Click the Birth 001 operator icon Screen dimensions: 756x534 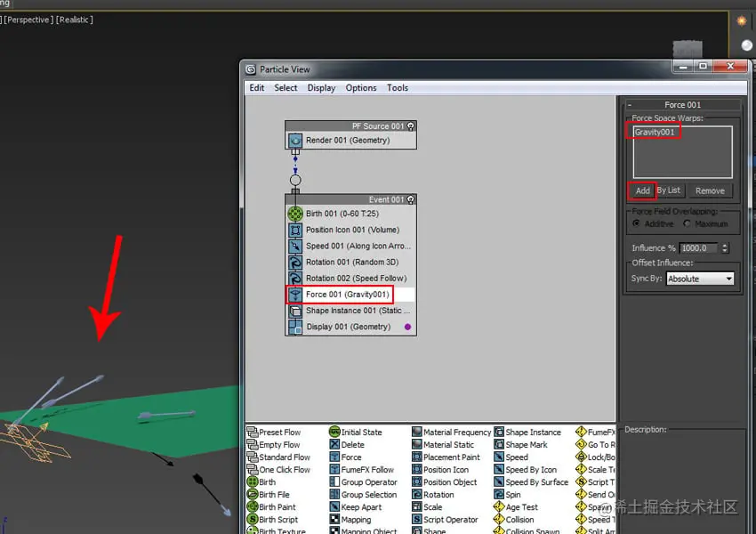point(295,214)
